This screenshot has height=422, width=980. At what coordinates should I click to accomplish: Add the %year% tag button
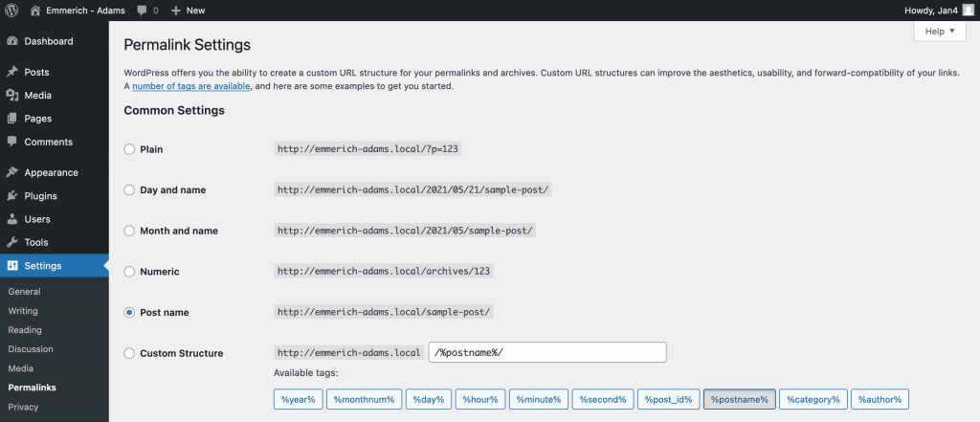tap(297, 399)
